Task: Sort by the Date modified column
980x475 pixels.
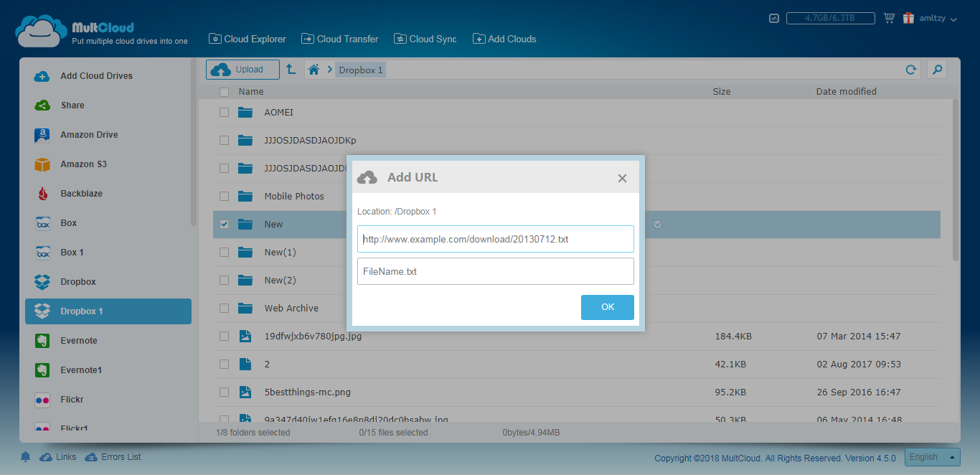Action: (847, 92)
